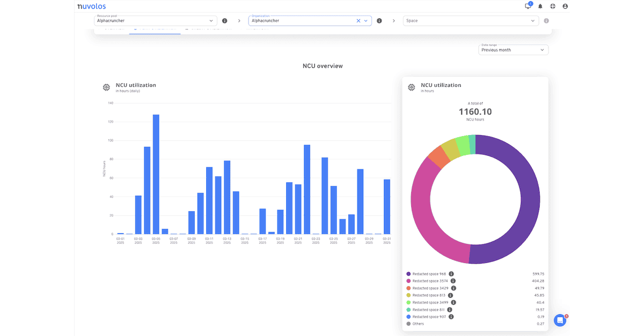Select the Redacted space 813 legend label
Screen dimensions: 644x336
click(429, 295)
